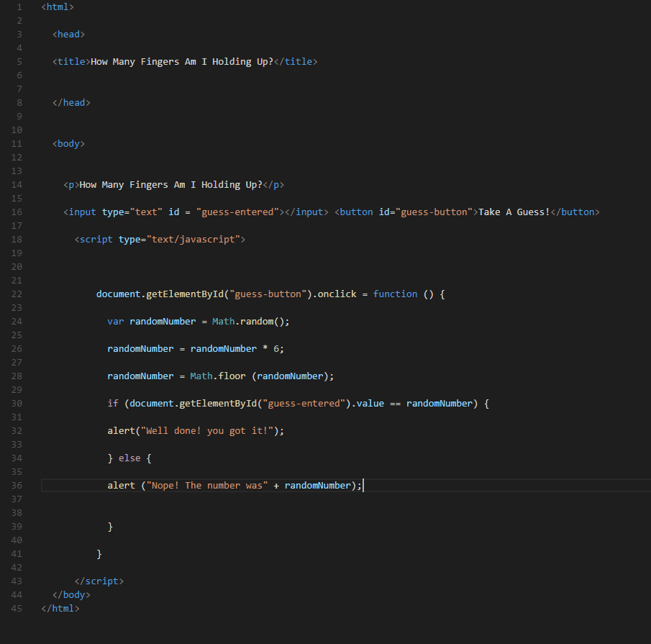
Task: Click the "Well done! you got it!" string
Action: tap(206, 431)
